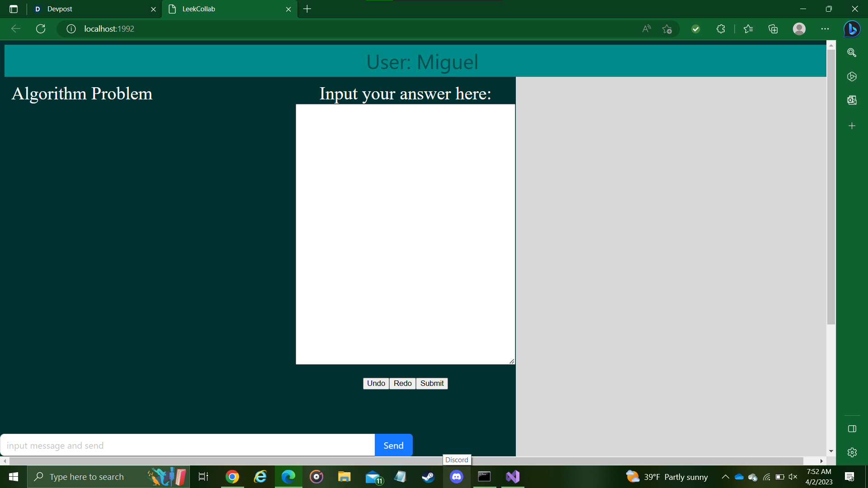Open a new browser tab
The width and height of the screenshot is (868, 488).
point(307,9)
